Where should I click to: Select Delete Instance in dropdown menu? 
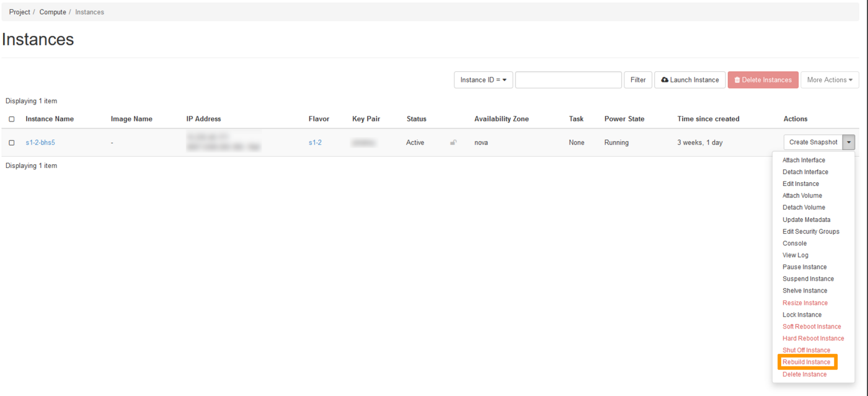point(804,374)
